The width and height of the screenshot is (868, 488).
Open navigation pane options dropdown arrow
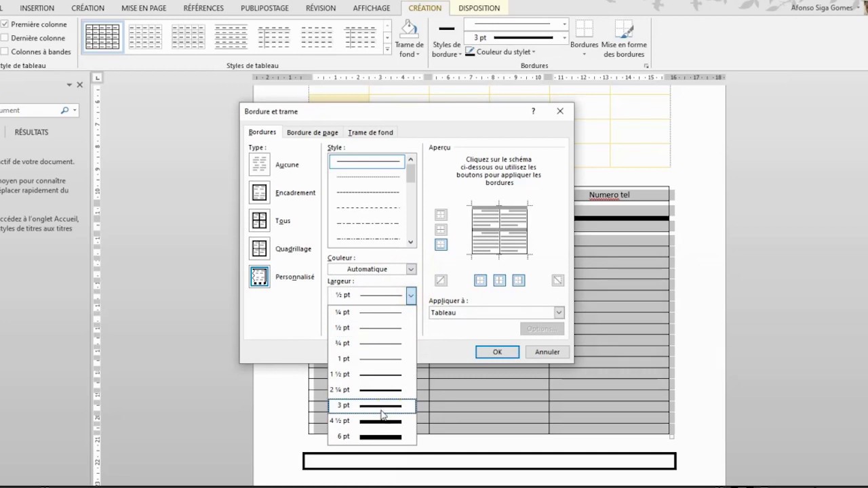[69, 85]
